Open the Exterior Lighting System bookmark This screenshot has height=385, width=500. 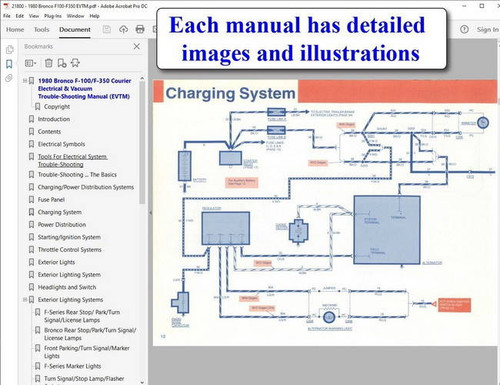coord(69,275)
